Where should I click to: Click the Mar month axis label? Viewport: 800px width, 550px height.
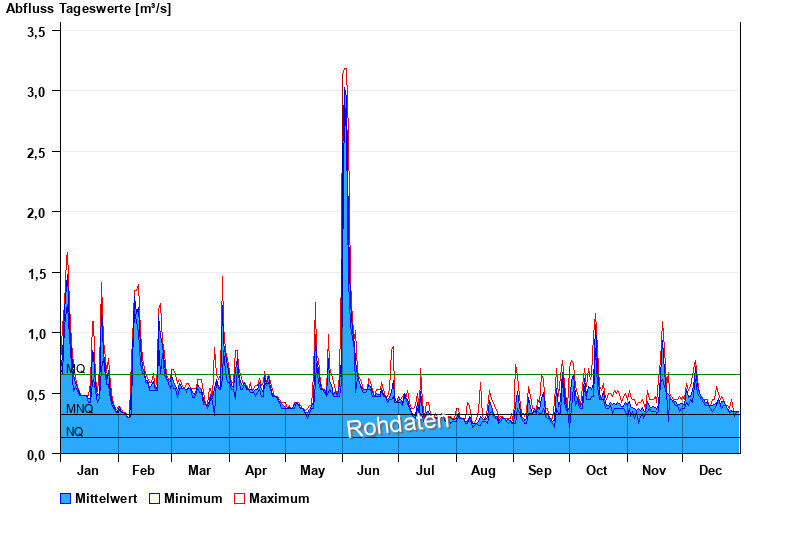point(199,471)
